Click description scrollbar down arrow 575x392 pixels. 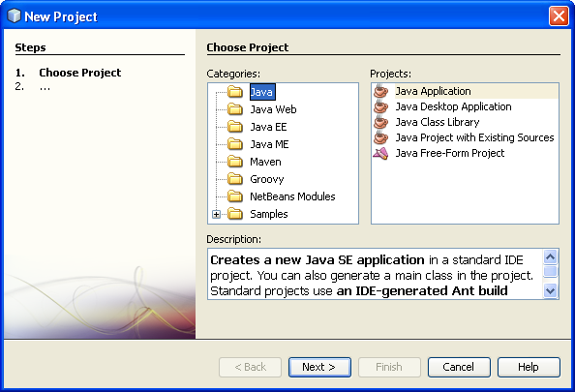coord(550,291)
